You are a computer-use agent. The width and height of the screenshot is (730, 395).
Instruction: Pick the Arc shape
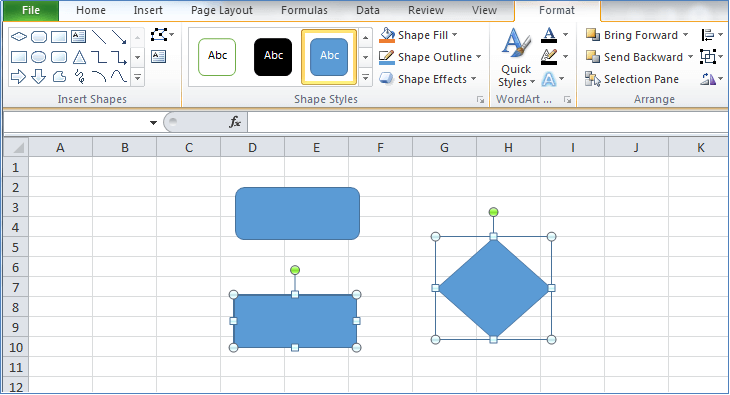99,76
